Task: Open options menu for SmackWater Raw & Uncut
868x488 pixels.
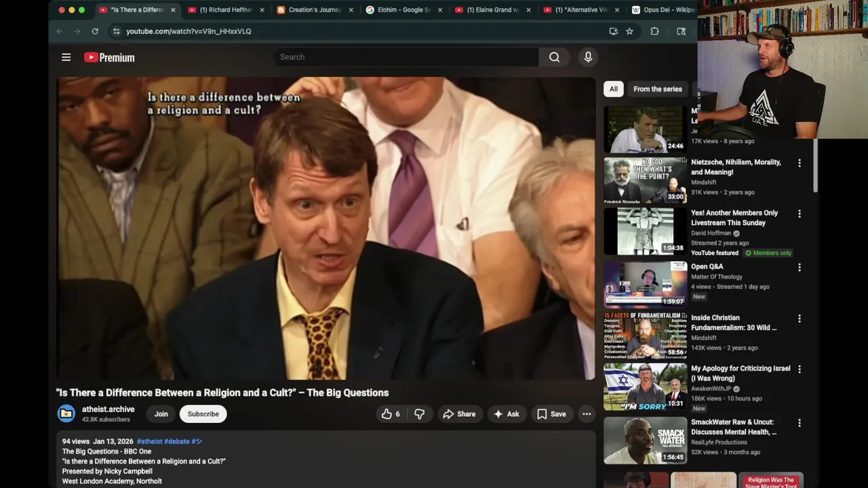Action: (799, 423)
